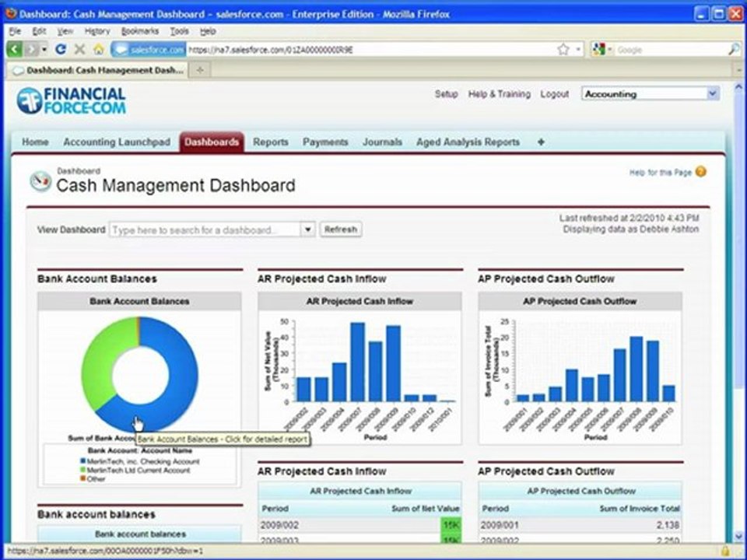Open the URL bar history dropdown arrow
This screenshot has height=560, width=747.
(x=578, y=49)
